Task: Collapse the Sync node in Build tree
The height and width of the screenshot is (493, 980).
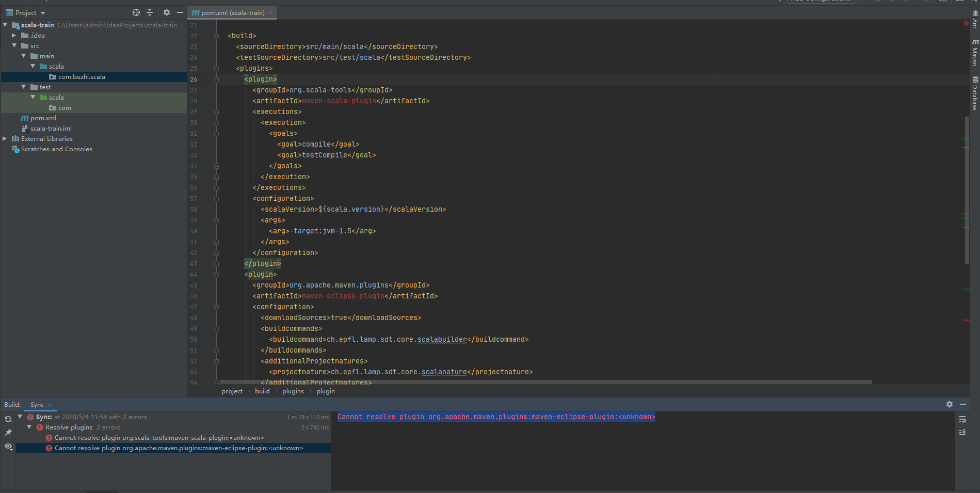Action: point(20,417)
